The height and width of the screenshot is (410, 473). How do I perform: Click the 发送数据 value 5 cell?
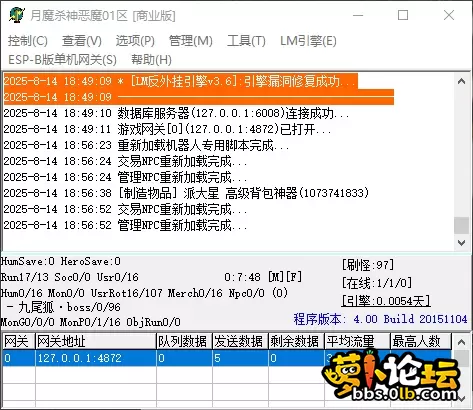point(240,358)
